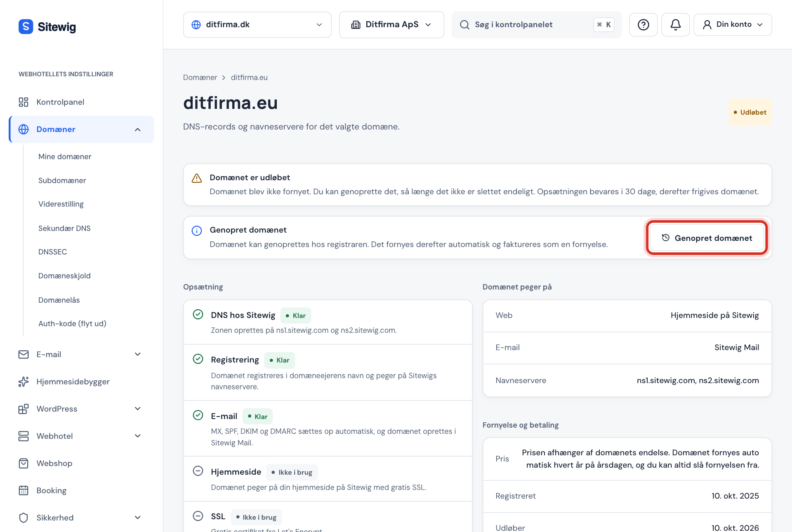Expand the WordPress sidebar section
This screenshot has width=792, height=532.
tap(138, 409)
